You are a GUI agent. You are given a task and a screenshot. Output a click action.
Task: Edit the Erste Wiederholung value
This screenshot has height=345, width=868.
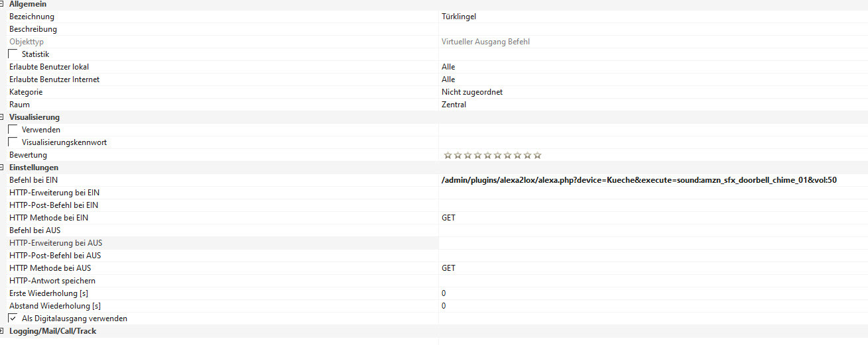[x=444, y=293]
